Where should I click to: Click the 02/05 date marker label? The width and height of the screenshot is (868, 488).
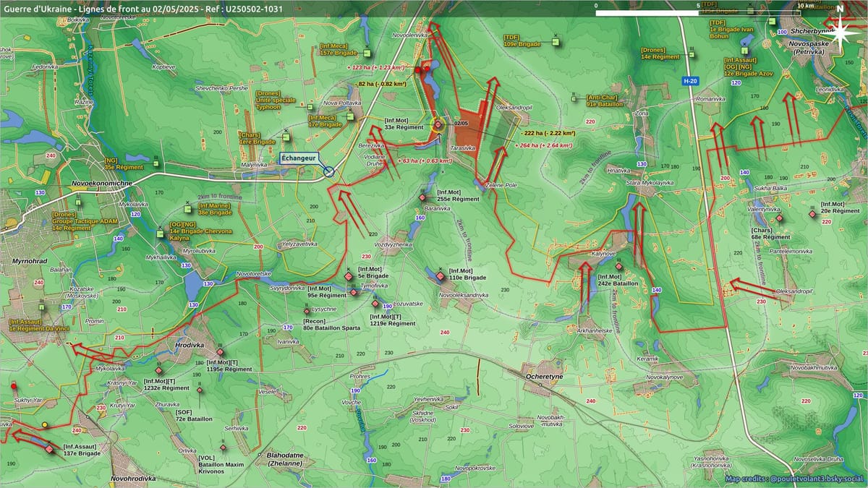(461, 124)
